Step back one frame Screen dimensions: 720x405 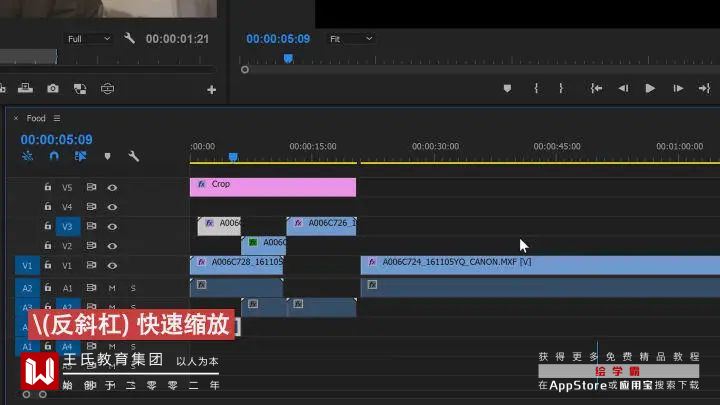pos(623,88)
